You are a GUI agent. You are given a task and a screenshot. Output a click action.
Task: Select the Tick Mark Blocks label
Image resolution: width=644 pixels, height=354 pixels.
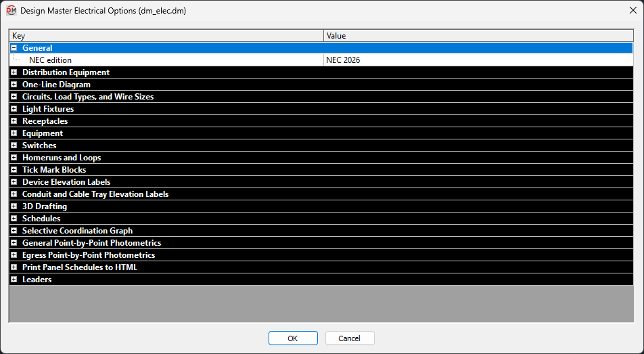coord(54,170)
